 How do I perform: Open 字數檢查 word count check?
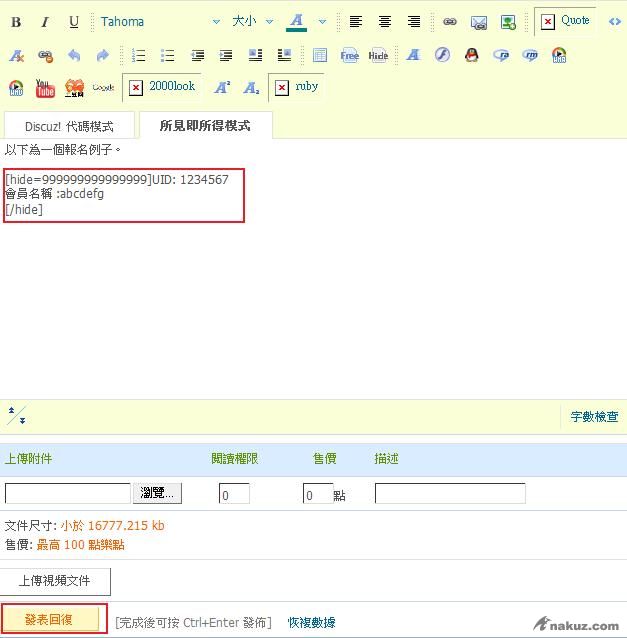click(594, 417)
